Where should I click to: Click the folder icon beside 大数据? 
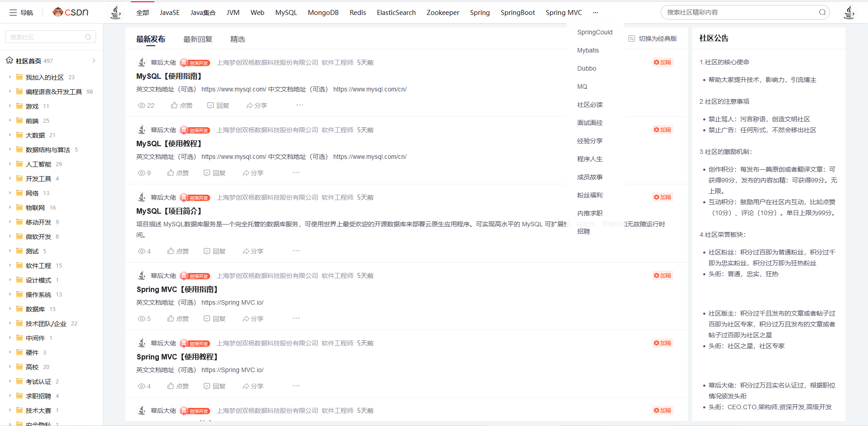19,135
